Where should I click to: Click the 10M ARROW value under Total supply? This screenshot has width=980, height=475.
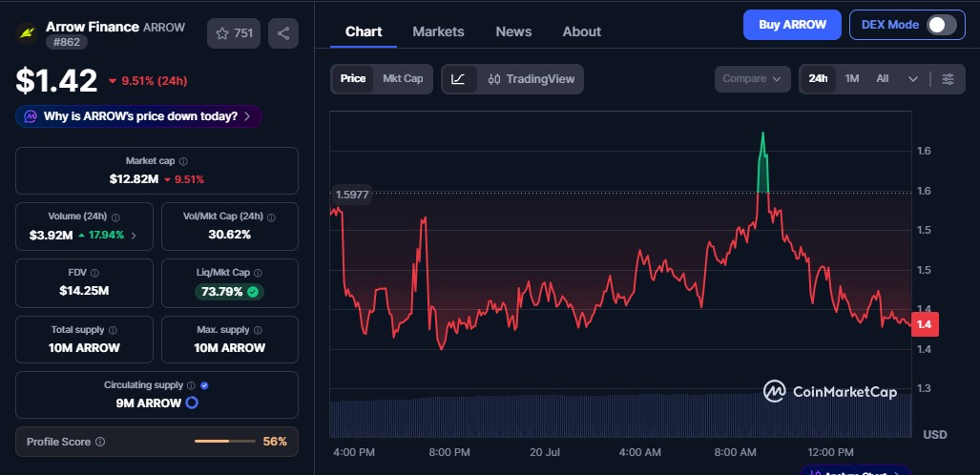tap(84, 347)
